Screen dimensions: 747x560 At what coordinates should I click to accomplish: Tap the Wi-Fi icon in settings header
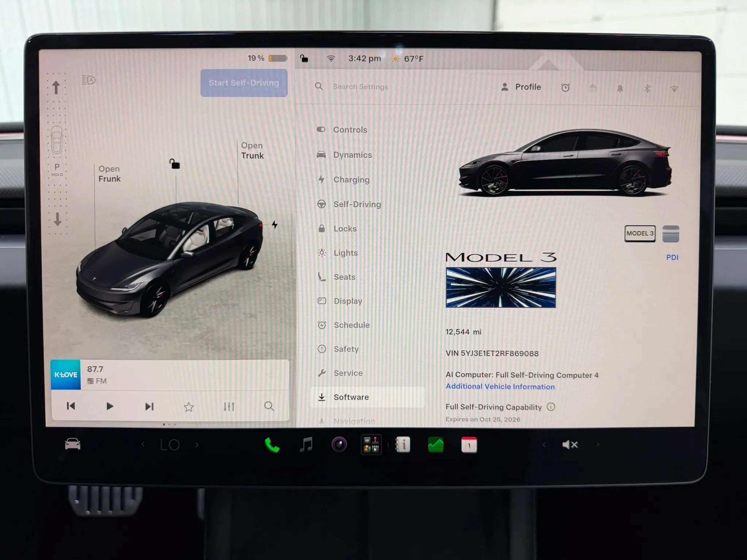point(674,89)
